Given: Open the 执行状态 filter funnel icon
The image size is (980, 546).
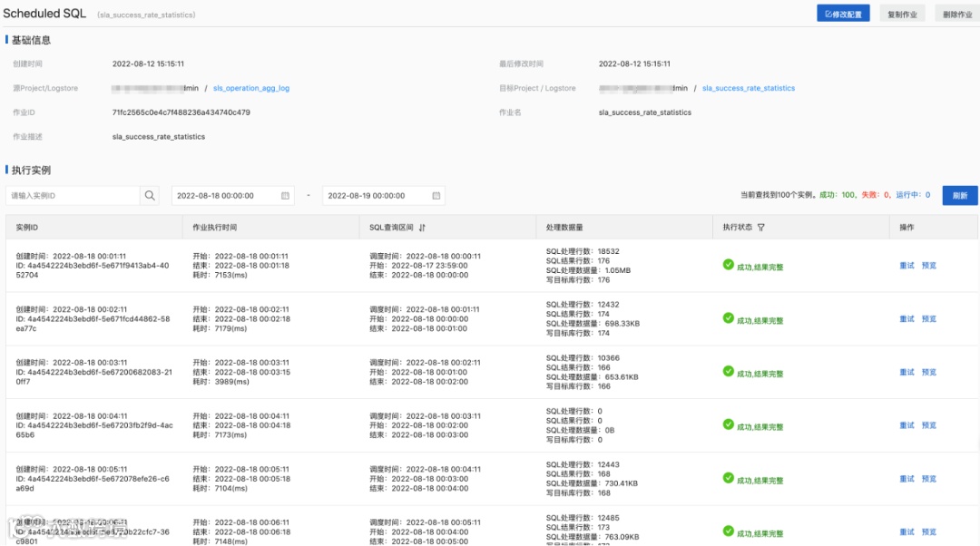Looking at the screenshot, I should (x=760, y=228).
